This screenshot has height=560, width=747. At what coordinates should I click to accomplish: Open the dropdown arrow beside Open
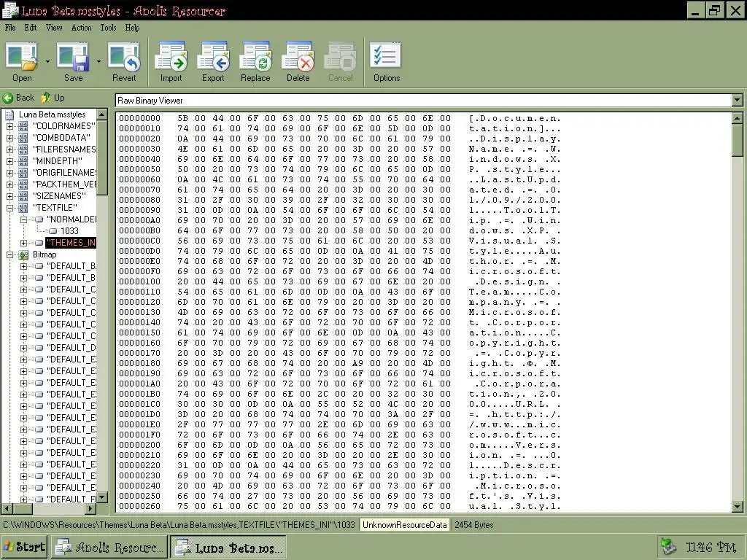click(x=47, y=61)
